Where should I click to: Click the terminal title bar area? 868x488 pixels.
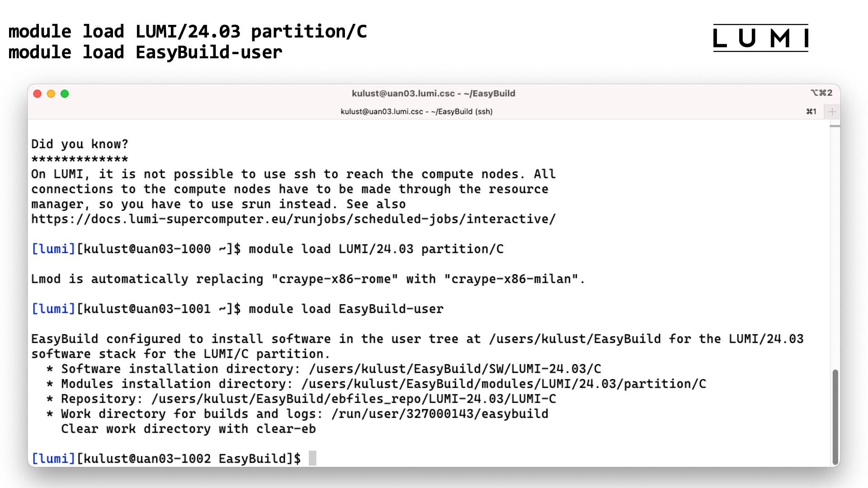[434, 92]
